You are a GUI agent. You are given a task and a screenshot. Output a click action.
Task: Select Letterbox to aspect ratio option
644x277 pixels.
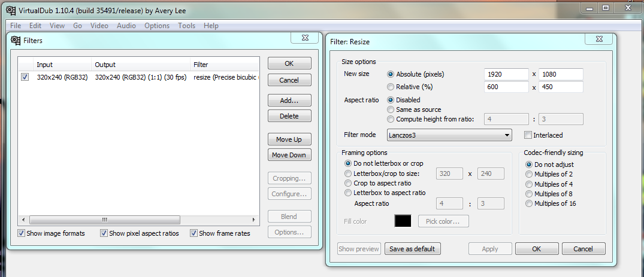point(348,193)
